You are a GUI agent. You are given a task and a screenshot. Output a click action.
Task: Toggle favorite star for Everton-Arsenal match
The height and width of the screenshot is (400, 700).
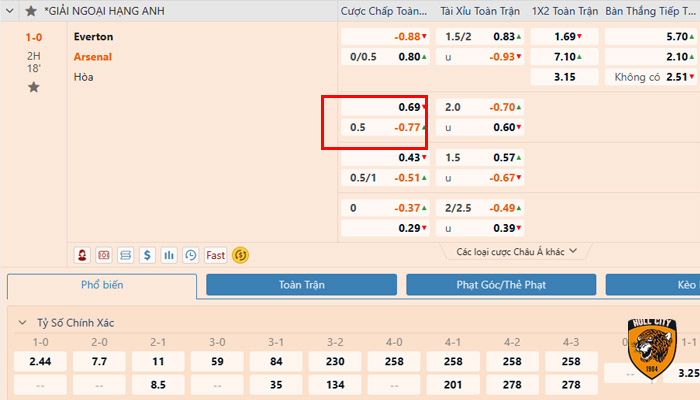coord(34,88)
